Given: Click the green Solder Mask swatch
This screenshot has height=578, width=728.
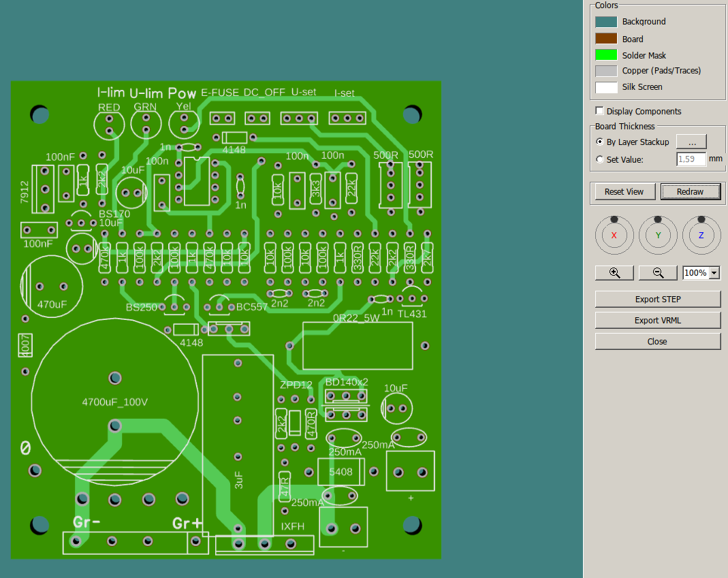Looking at the screenshot, I should (606, 55).
